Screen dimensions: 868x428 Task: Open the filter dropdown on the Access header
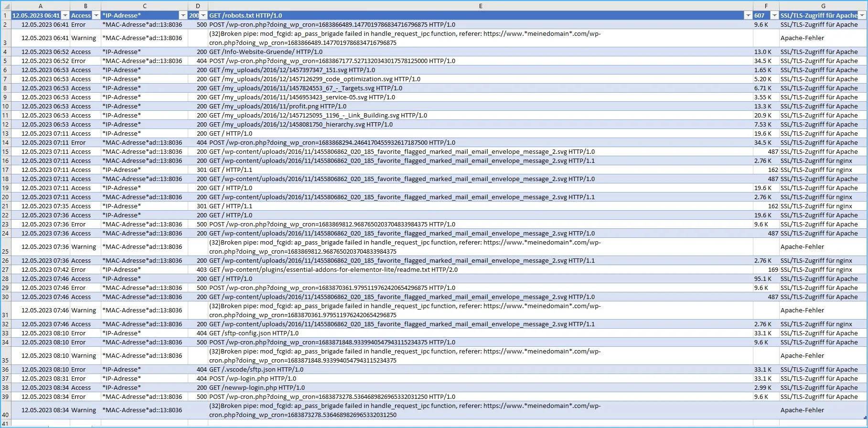pos(96,16)
